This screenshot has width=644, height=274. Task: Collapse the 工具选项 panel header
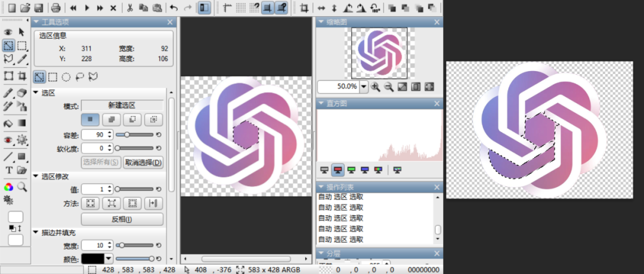click(x=36, y=22)
